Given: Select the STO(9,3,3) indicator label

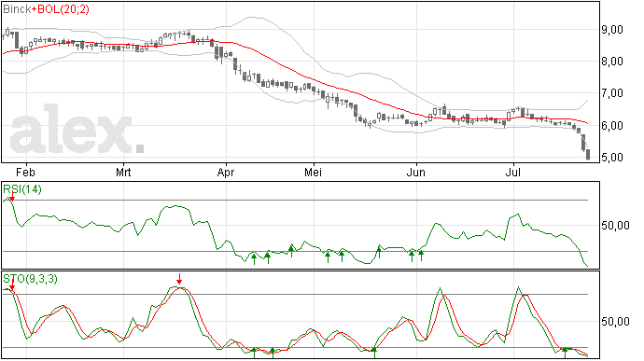Looking at the screenshot, I should [31, 279].
